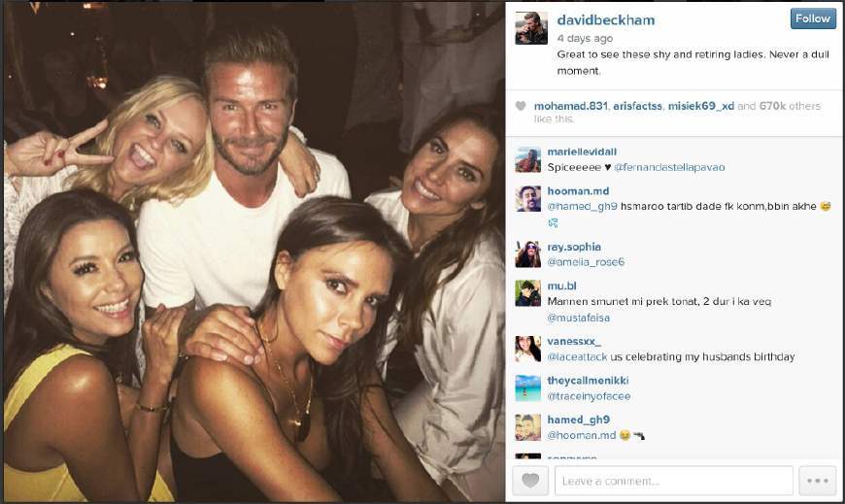Click the small heart icon next to likes list

(521, 106)
